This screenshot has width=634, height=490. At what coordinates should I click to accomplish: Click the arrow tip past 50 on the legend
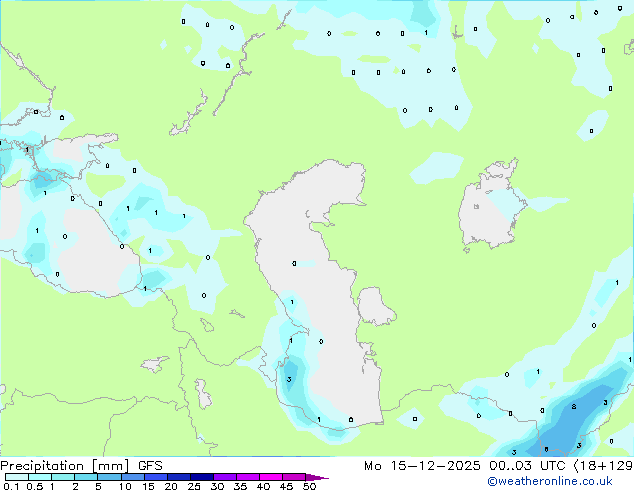coord(317,477)
